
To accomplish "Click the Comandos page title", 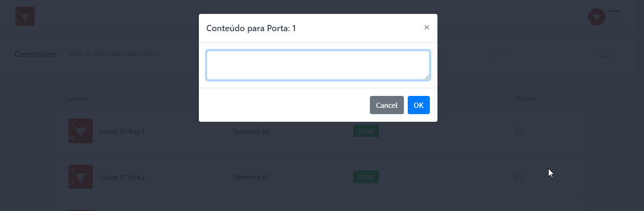I will (35, 54).
